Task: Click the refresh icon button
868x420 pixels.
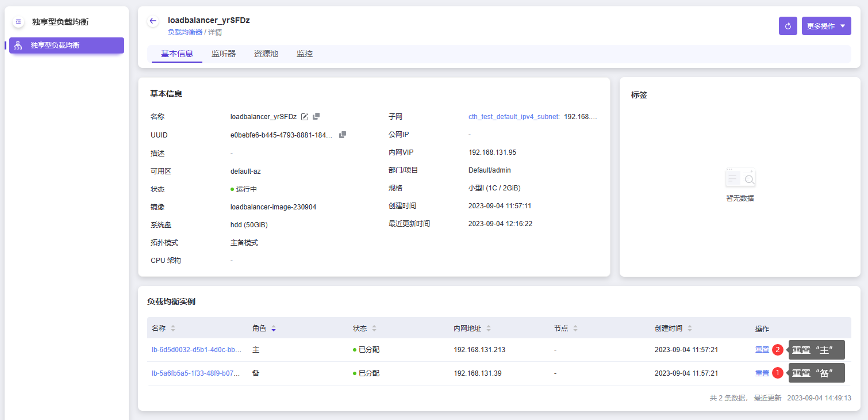Action: [788, 26]
